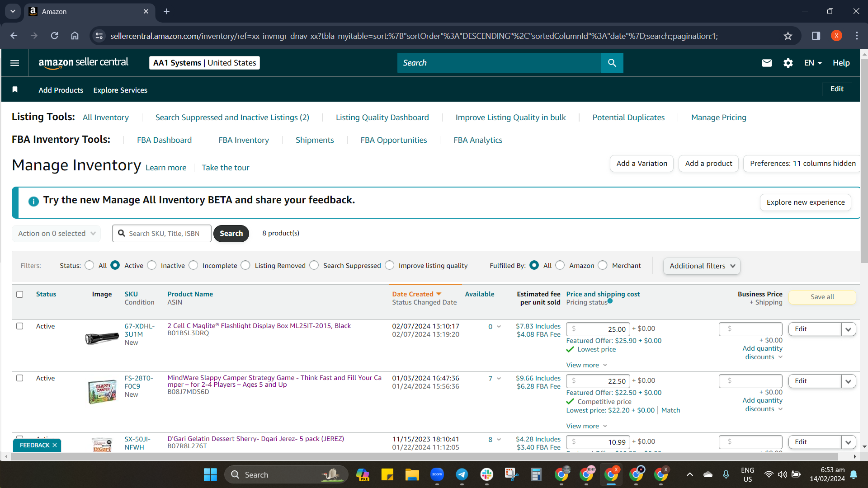
Task: Open Manage Pricing
Action: tap(719, 117)
